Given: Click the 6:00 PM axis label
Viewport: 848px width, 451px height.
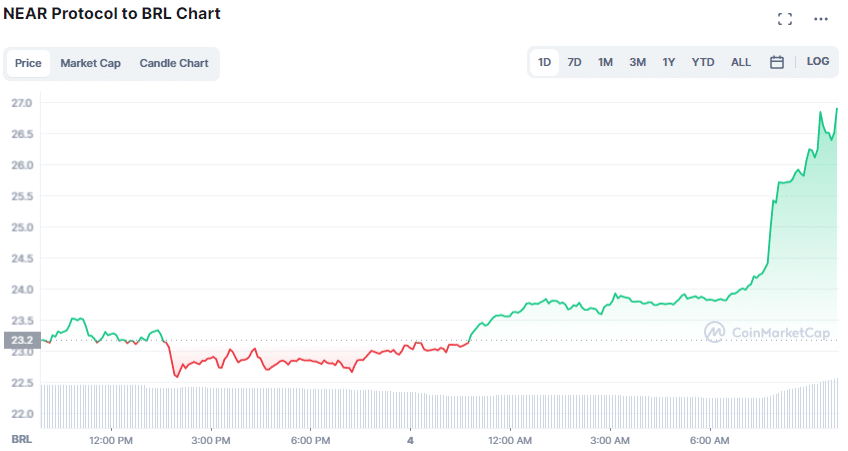Looking at the screenshot, I should pyautogui.click(x=310, y=441).
